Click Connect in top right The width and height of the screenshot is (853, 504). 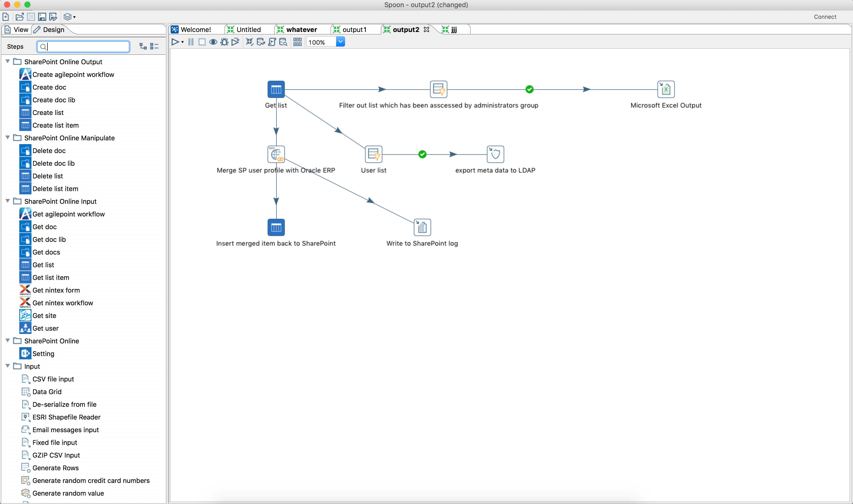point(825,17)
